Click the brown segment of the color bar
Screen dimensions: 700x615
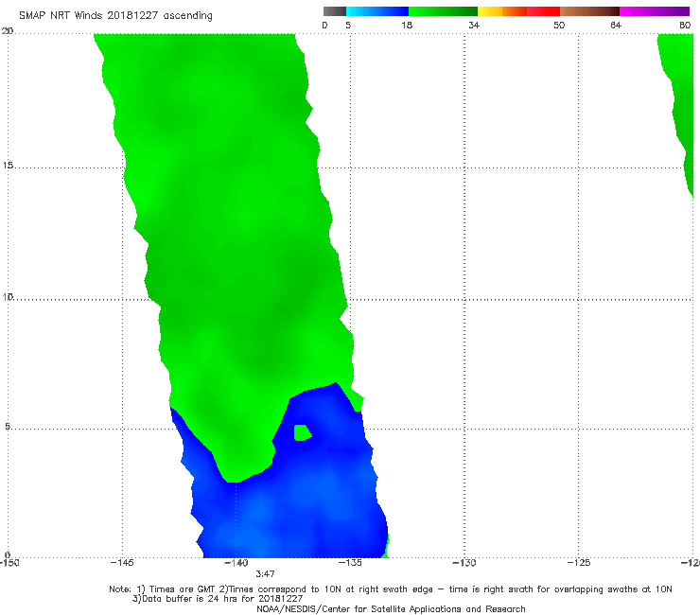tap(589, 11)
